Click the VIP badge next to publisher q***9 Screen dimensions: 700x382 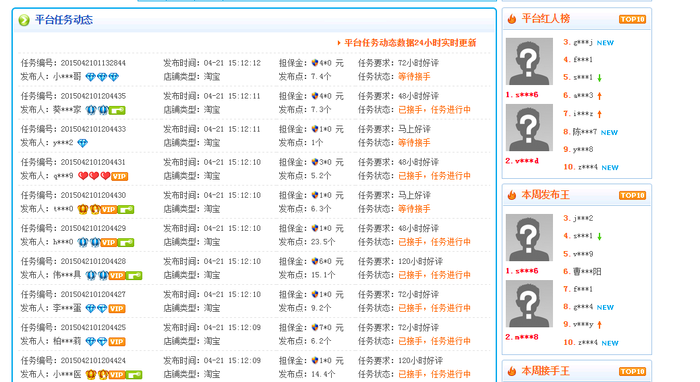120,176
